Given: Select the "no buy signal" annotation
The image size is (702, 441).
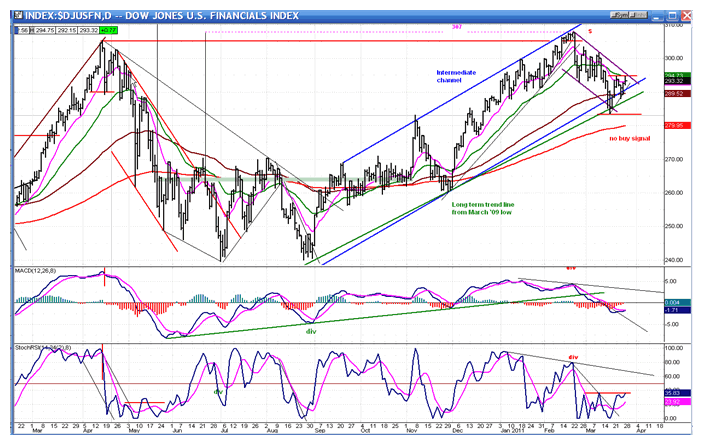Looking at the screenshot, I should point(635,138).
